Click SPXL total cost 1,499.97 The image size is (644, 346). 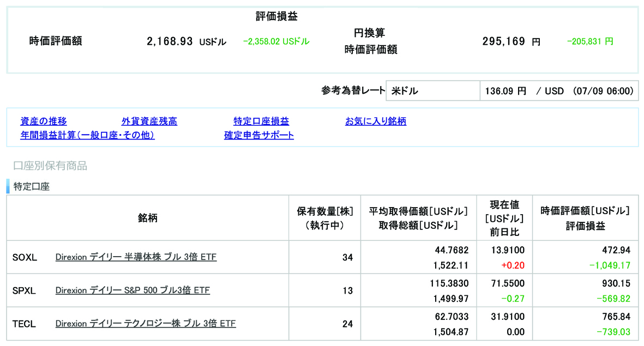[451, 299]
